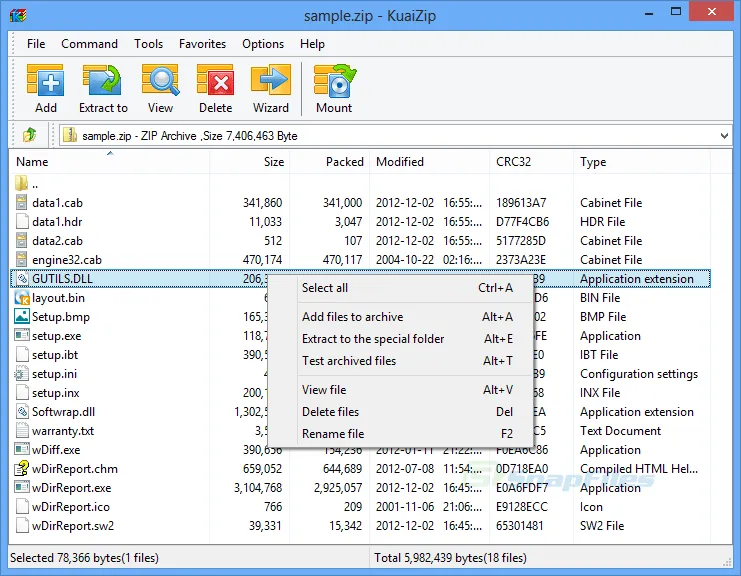Click the Add toolbar icon
This screenshot has height=576, width=741.
click(x=45, y=80)
